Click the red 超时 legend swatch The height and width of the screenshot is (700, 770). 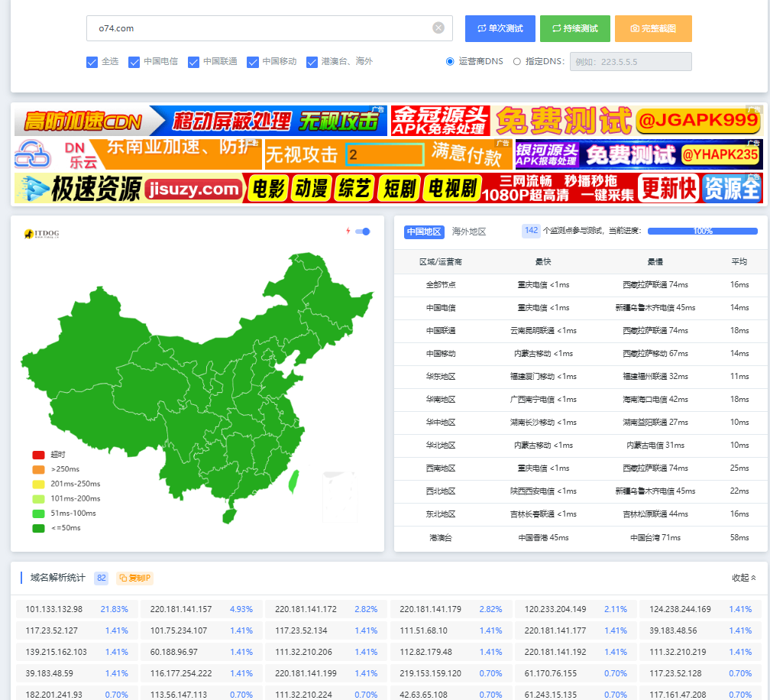point(38,455)
